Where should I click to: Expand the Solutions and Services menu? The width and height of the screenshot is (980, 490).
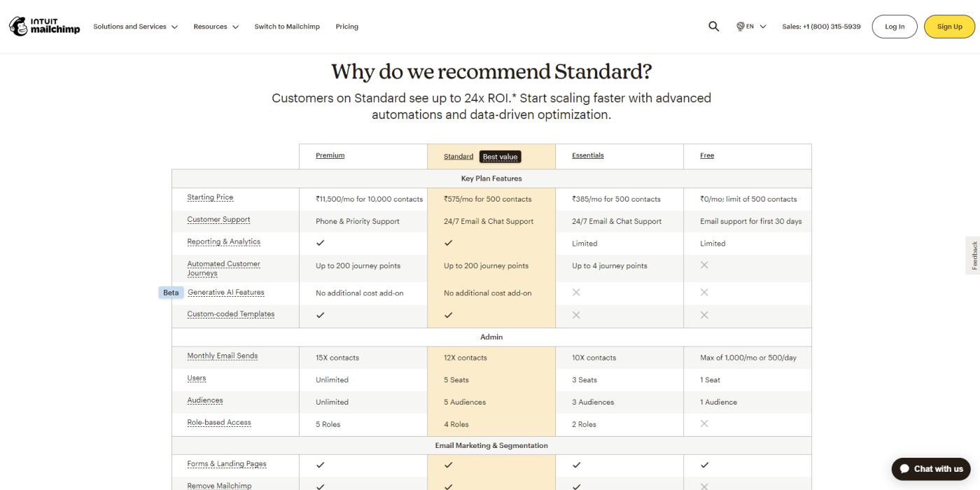[x=136, y=27]
